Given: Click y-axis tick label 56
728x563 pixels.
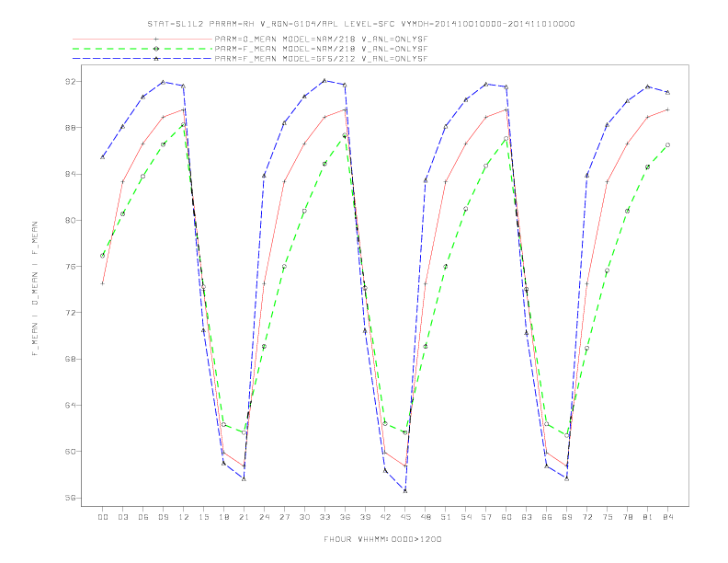Looking at the screenshot, I should coord(70,498).
